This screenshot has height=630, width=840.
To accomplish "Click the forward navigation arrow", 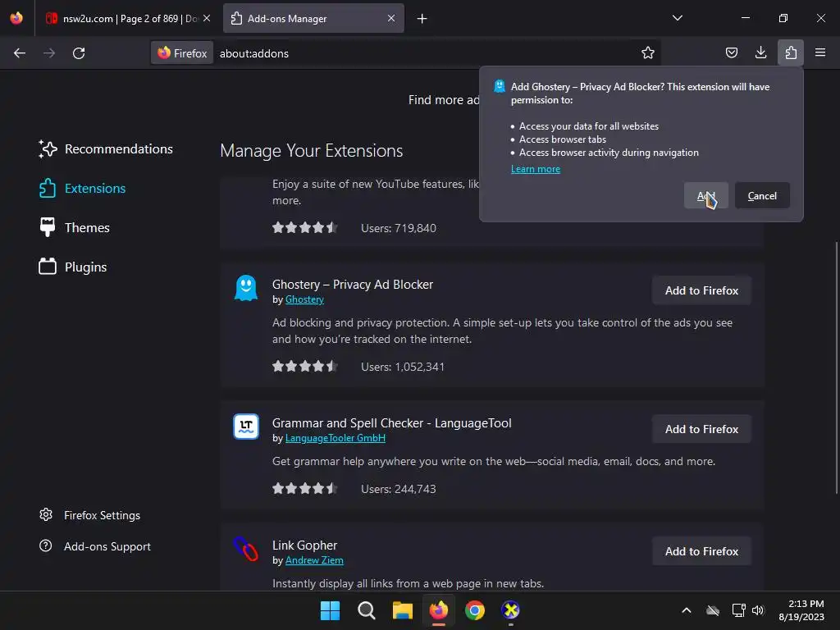I will [x=49, y=53].
